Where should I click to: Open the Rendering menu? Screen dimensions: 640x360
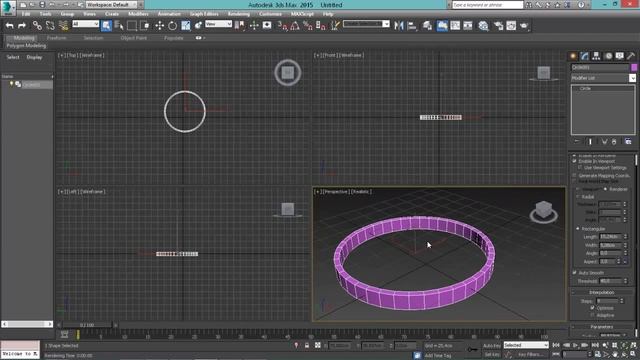[239, 14]
